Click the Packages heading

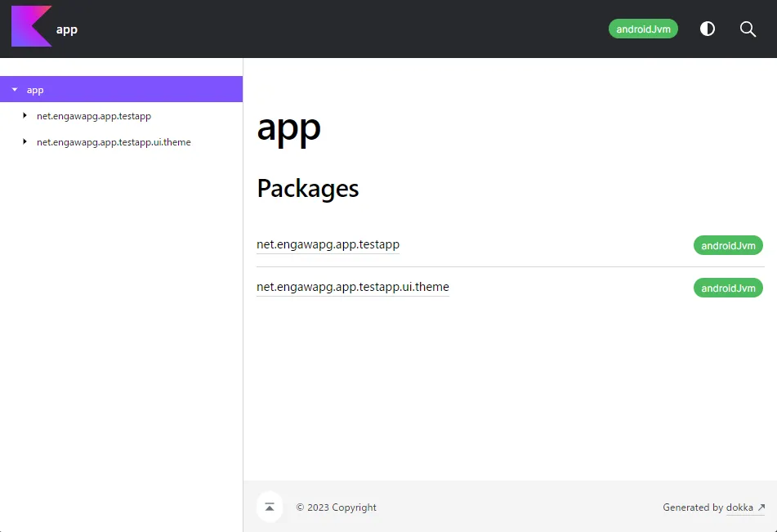click(x=307, y=188)
